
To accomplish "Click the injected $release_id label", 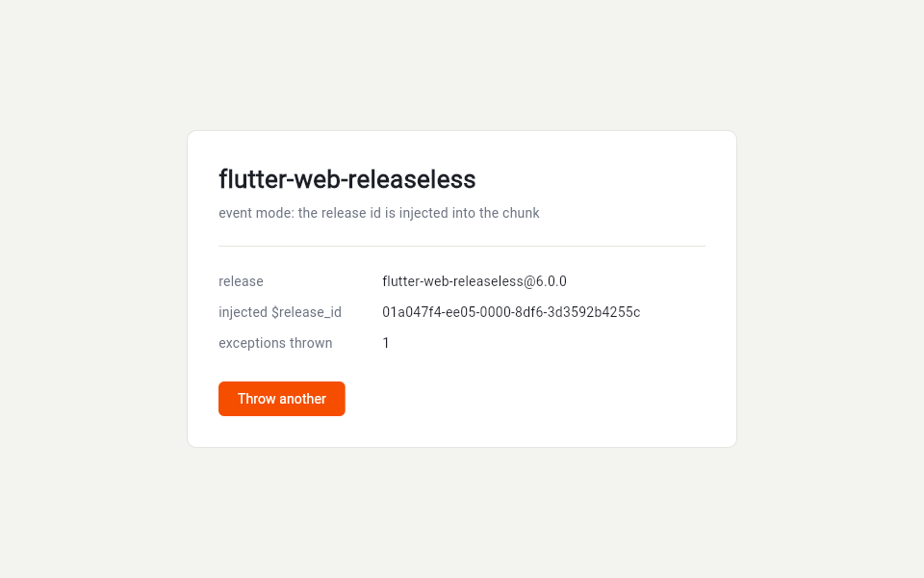I will click(x=280, y=312).
